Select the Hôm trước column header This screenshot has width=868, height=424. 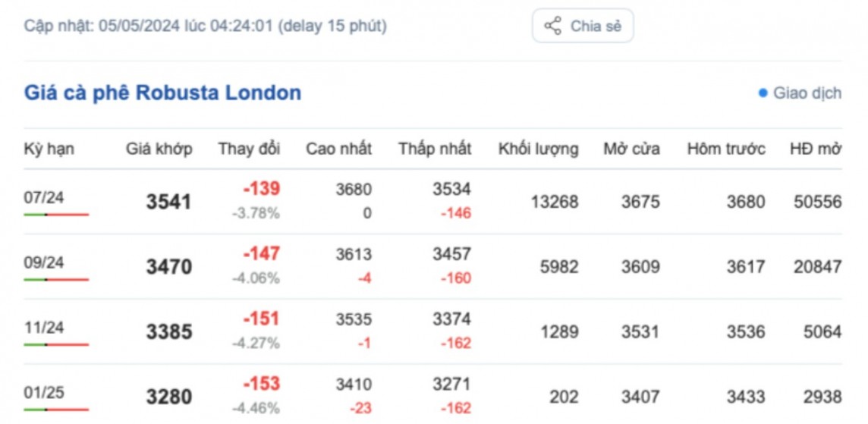coord(726,149)
